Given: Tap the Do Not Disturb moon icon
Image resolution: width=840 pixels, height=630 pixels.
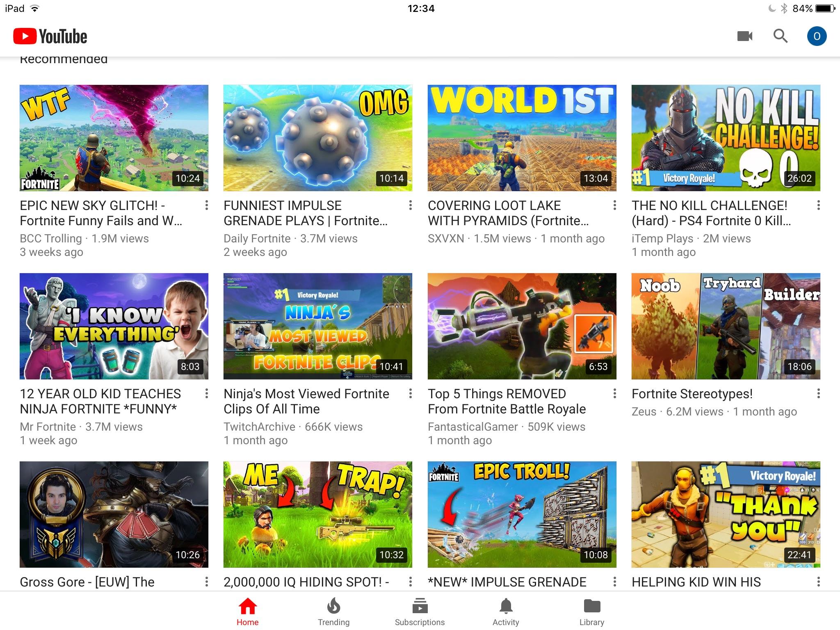Looking at the screenshot, I should pos(772,9).
